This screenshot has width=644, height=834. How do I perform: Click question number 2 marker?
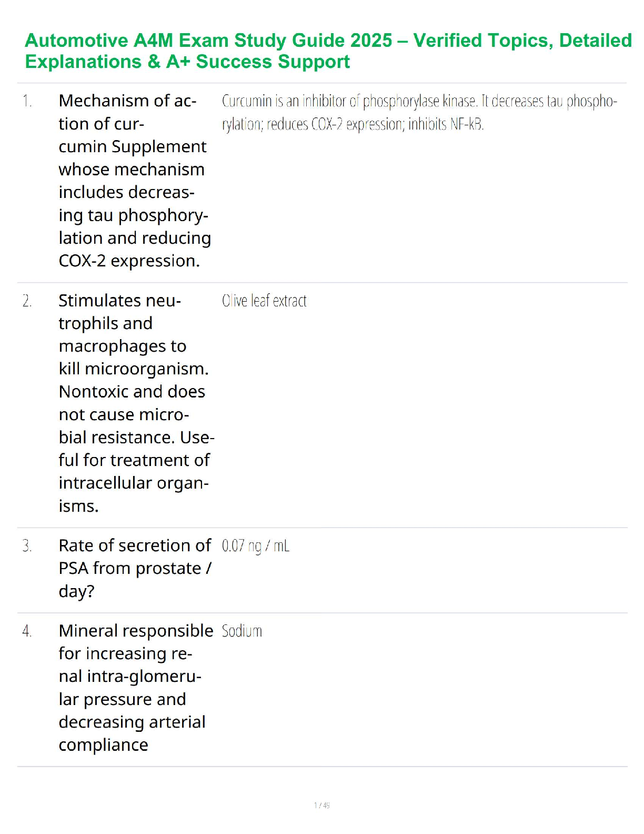coord(27,301)
